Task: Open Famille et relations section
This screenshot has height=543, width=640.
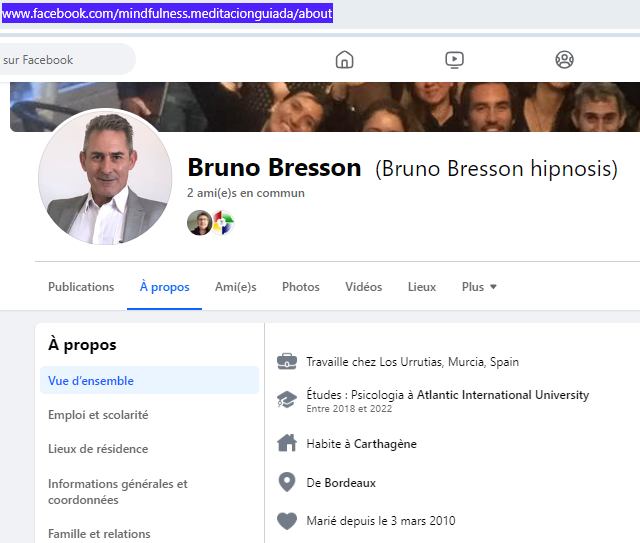Action: click(x=99, y=534)
